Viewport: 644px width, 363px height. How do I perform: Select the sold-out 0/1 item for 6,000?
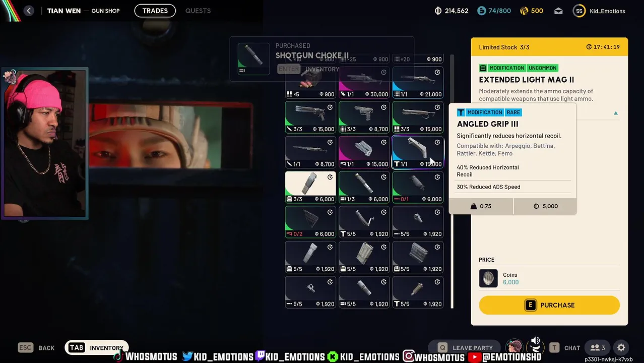tap(418, 187)
